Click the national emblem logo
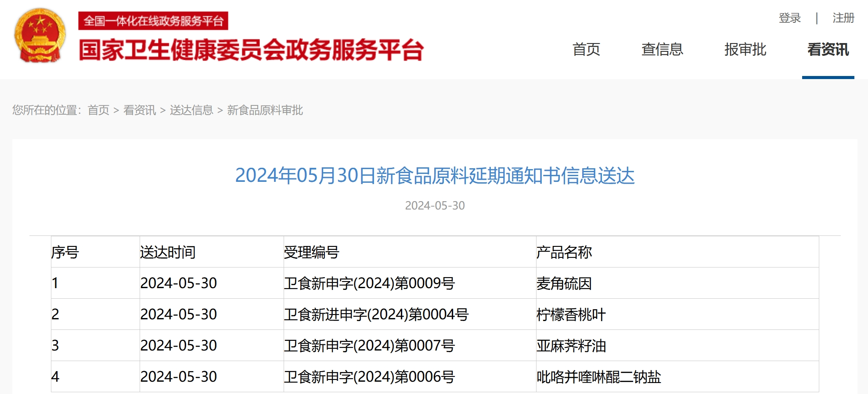This screenshot has width=868, height=394. click(x=40, y=36)
